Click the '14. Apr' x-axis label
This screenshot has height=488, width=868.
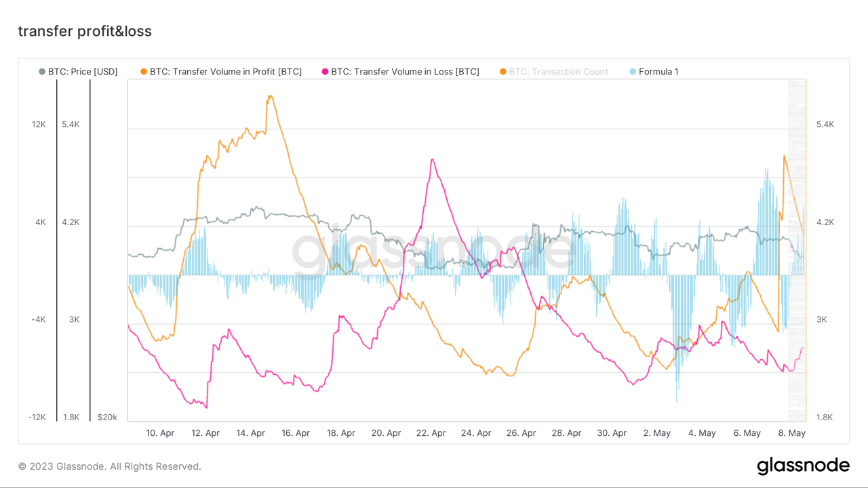pyautogui.click(x=251, y=433)
